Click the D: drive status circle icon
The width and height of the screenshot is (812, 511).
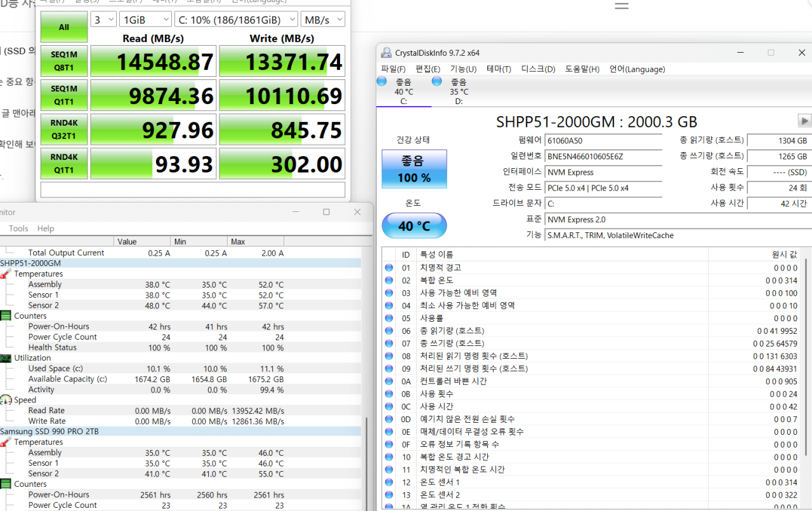point(436,81)
